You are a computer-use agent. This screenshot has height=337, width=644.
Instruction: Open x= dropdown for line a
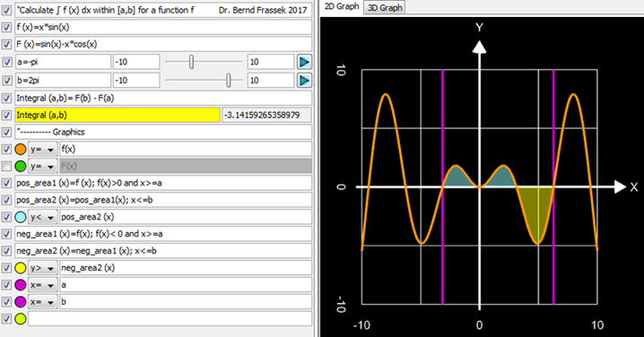click(x=43, y=285)
